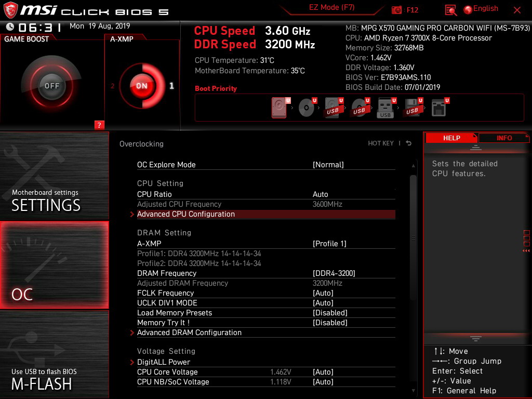Select the CPU Ratio Auto field
Image resolution: width=532 pixels, height=399 pixels.
(x=266, y=194)
